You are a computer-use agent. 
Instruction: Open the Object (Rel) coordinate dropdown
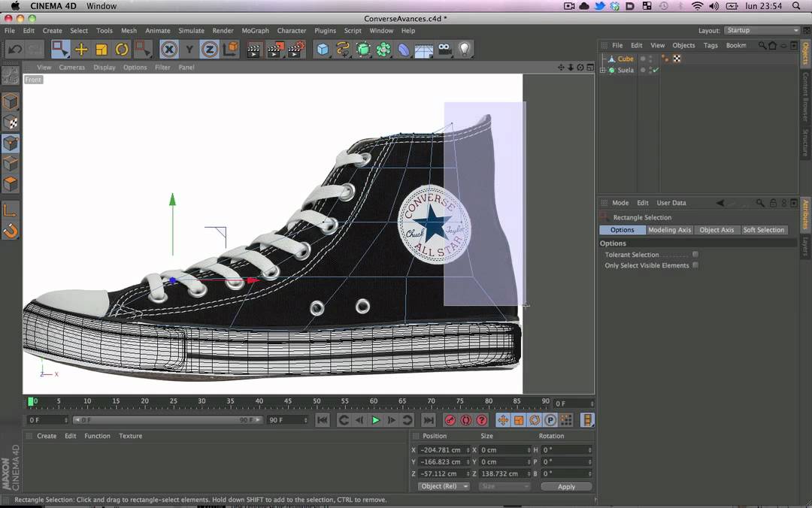[444, 486]
